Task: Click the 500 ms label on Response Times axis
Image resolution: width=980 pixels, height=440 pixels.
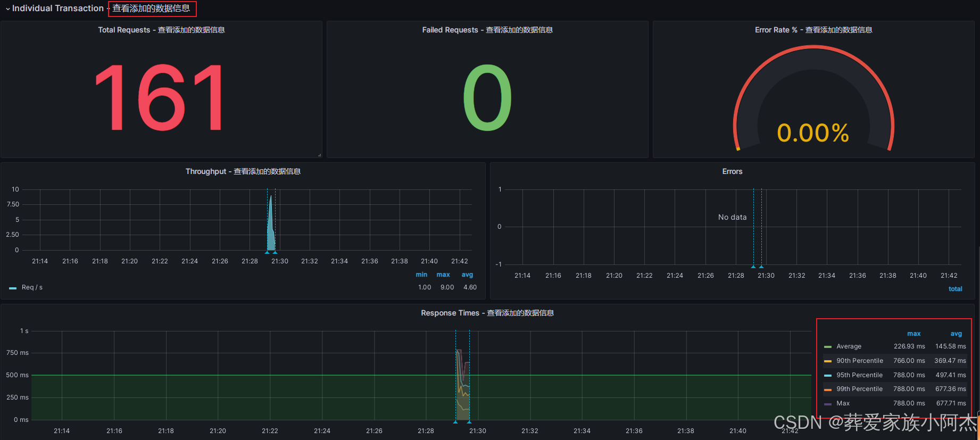Action: point(17,375)
